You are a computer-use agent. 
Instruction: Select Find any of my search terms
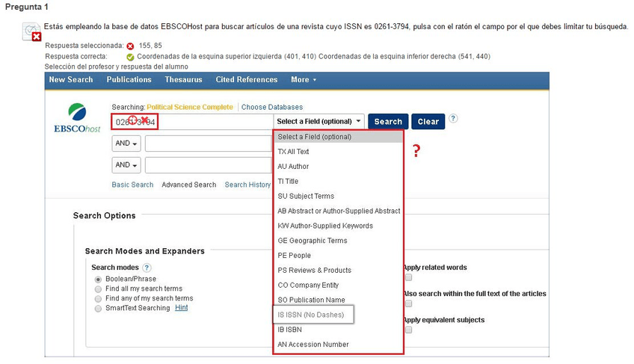tap(98, 299)
